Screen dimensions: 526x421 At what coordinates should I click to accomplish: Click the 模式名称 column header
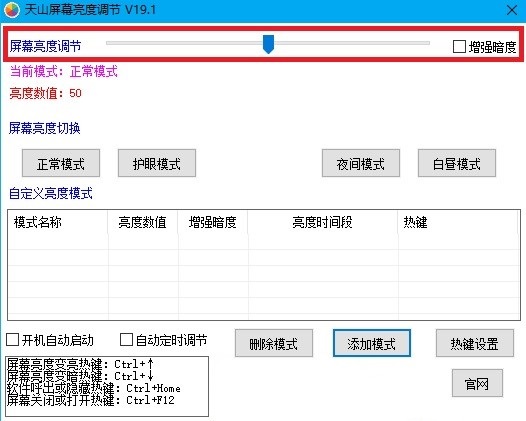(58, 222)
